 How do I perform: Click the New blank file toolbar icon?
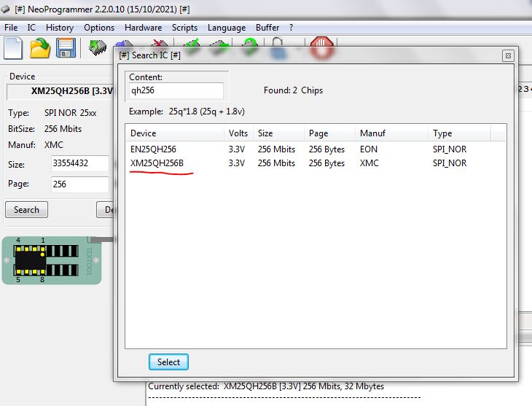pyautogui.click(x=13, y=48)
